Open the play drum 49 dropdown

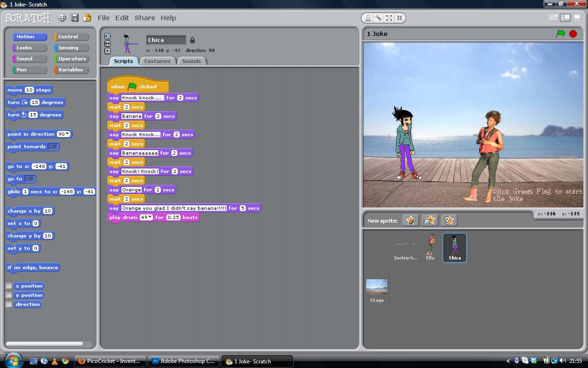pyautogui.click(x=150, y=217)
